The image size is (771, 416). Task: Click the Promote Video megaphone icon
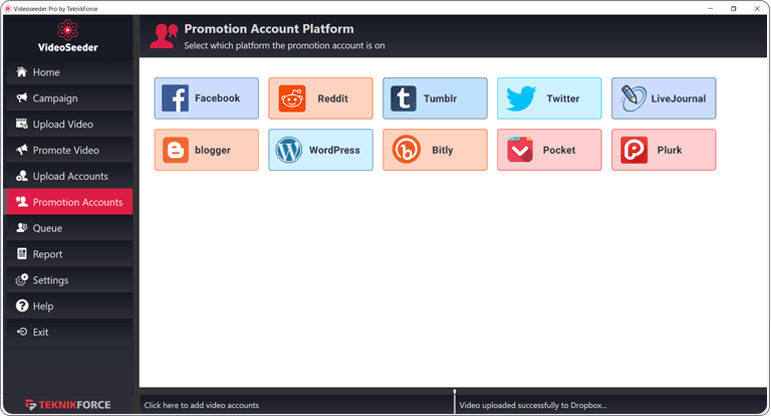pos(22,149)
